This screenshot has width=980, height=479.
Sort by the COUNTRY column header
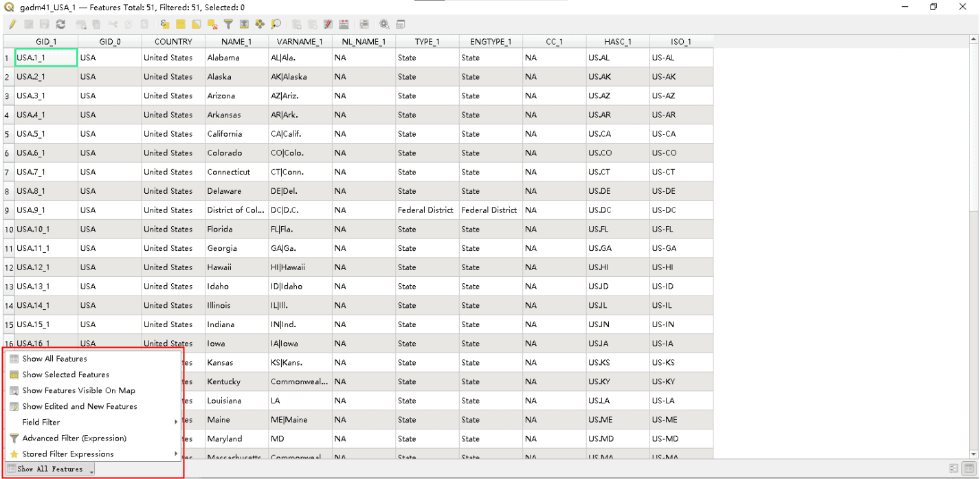(173, 42)
